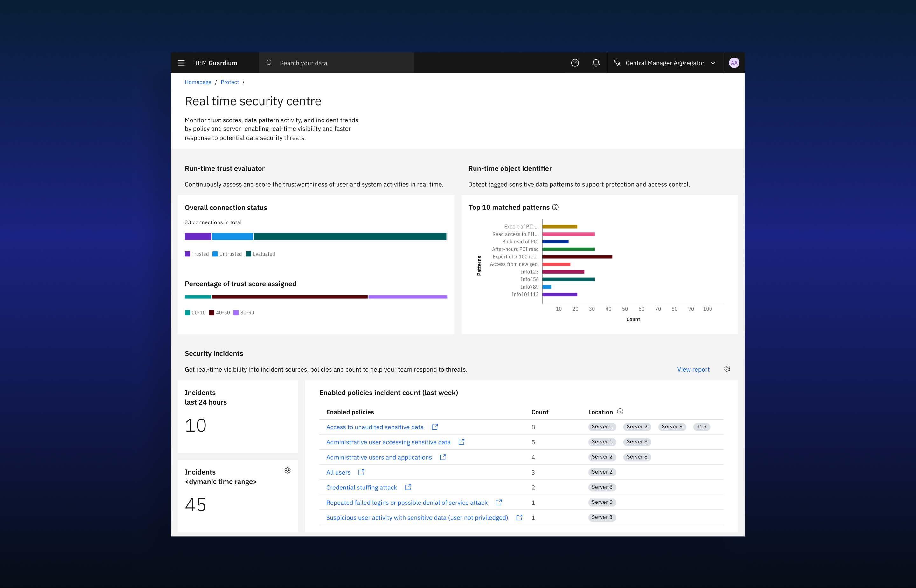The width and height of the screenshot is (916, 588).
Task: Open the hamburger navigation menu
Action: [181, 63]
